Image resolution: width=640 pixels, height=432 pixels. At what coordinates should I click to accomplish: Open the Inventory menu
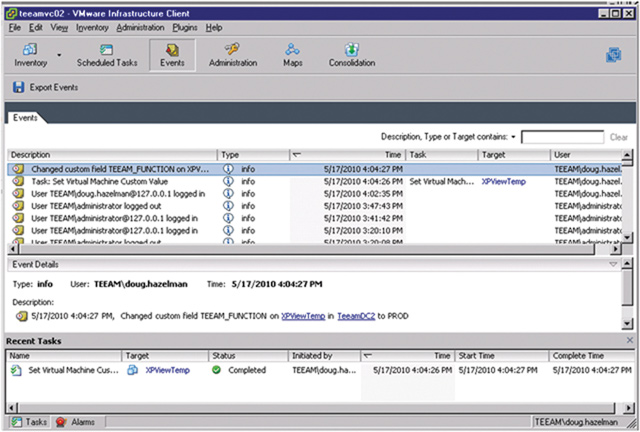[92, 28]
